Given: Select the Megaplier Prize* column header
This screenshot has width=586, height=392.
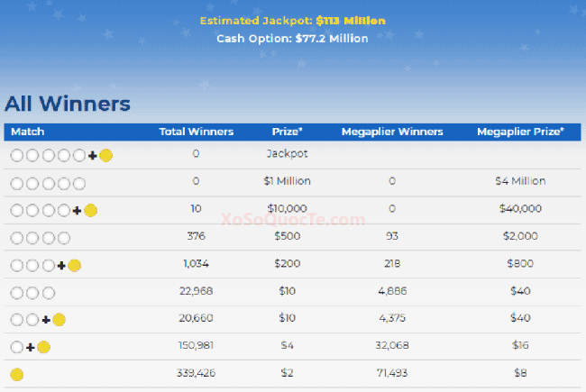Looking at the screenshot, I should [x=520, y=132].
